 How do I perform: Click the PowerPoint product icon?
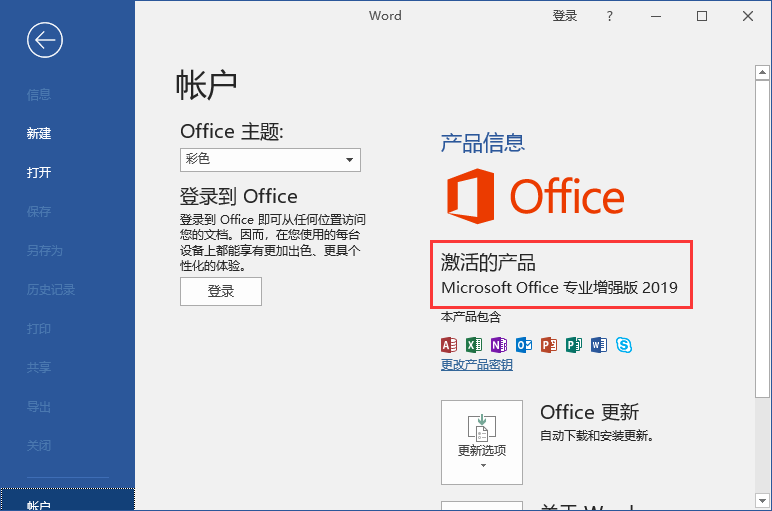click(549, 345)
